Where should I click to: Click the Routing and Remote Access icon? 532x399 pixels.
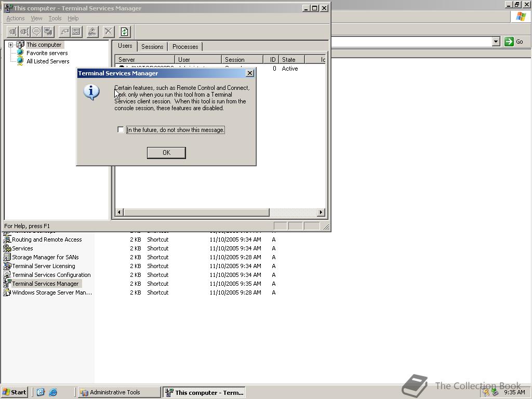7,240
